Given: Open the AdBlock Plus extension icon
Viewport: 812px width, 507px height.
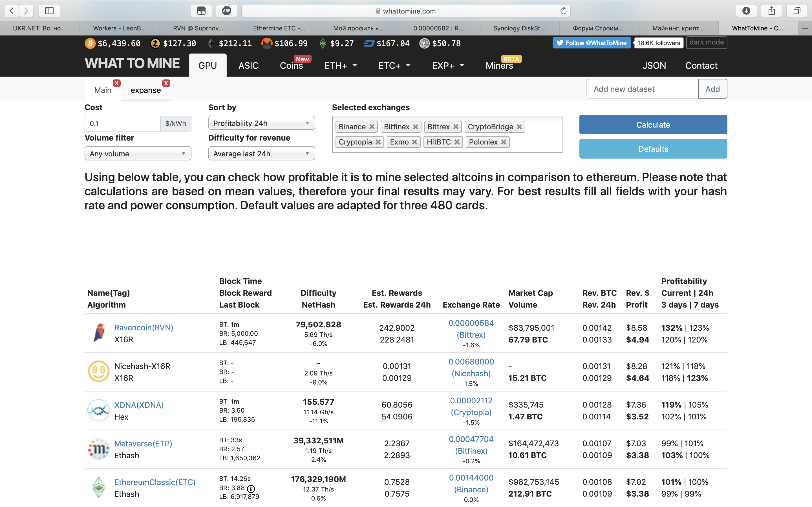Looking at the screenshot, I should (x=227, y=11).
